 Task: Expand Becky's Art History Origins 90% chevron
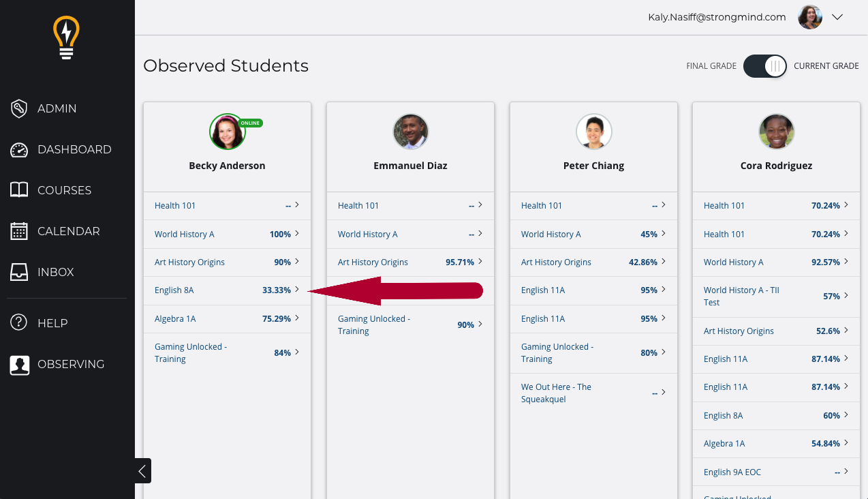coord(297,262)
